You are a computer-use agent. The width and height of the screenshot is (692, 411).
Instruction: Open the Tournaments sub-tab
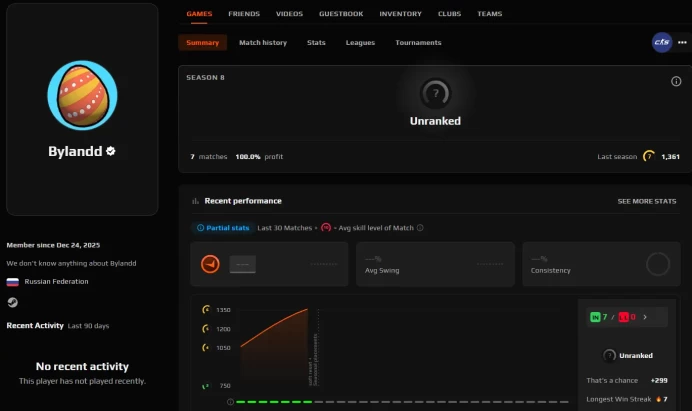pos(418,42)
